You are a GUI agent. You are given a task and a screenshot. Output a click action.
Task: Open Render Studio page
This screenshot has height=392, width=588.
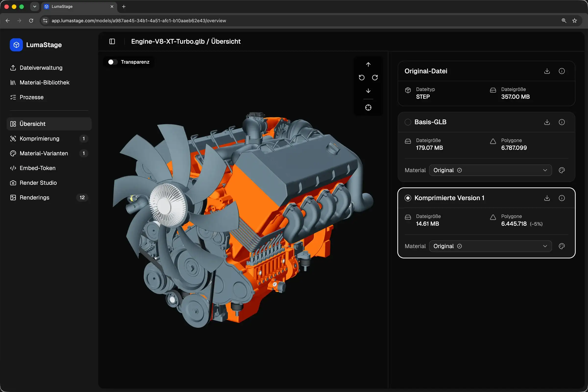[49, 183]
